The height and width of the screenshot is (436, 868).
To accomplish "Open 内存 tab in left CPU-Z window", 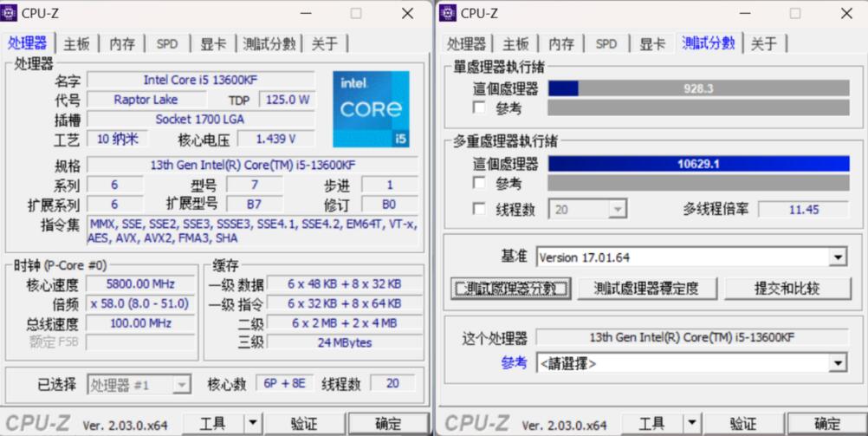I will coord(122,43).
